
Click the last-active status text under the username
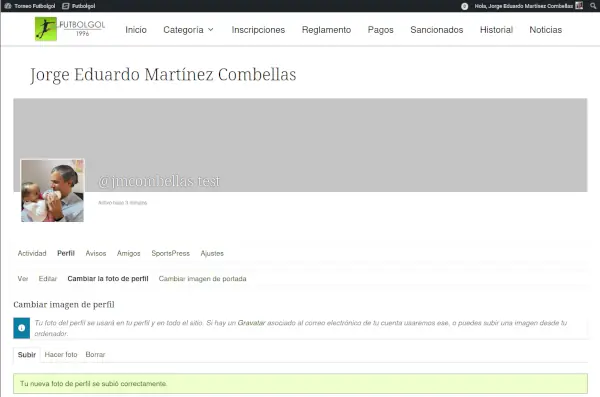pyautogui.click(x=122, y=203)
